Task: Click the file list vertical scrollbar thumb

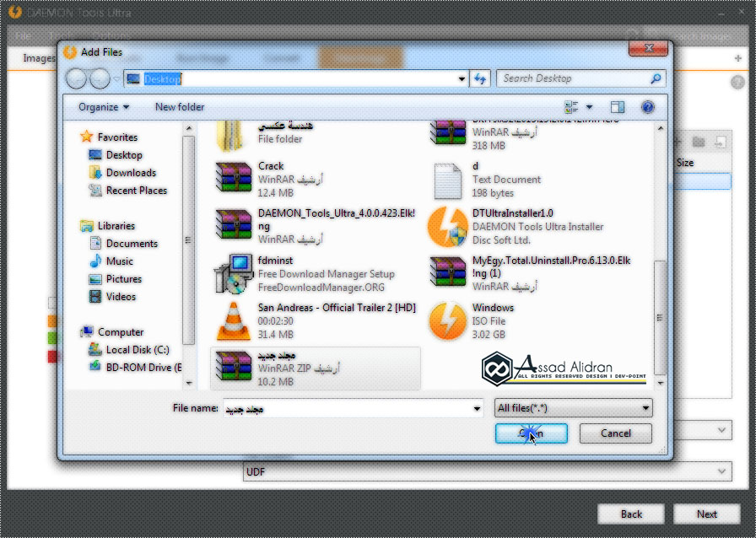Action: pyautogui.click(x=660, y=318)
